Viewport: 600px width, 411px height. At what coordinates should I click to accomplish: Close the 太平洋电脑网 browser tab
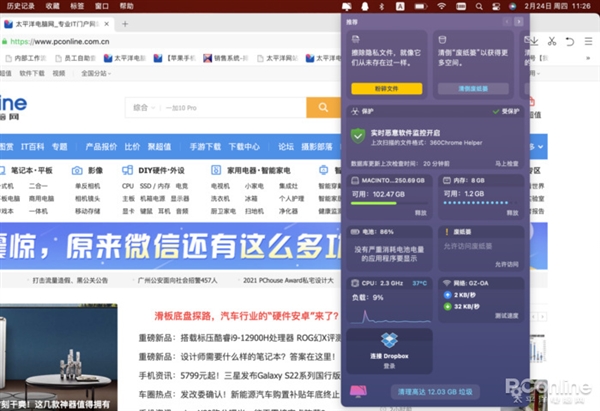coord(107,24)
